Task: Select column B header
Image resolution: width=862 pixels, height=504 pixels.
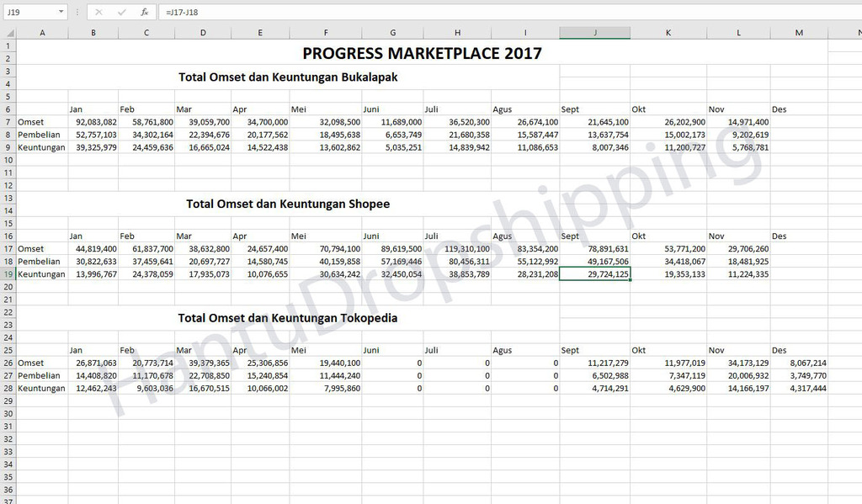Action: click(93, 33)
